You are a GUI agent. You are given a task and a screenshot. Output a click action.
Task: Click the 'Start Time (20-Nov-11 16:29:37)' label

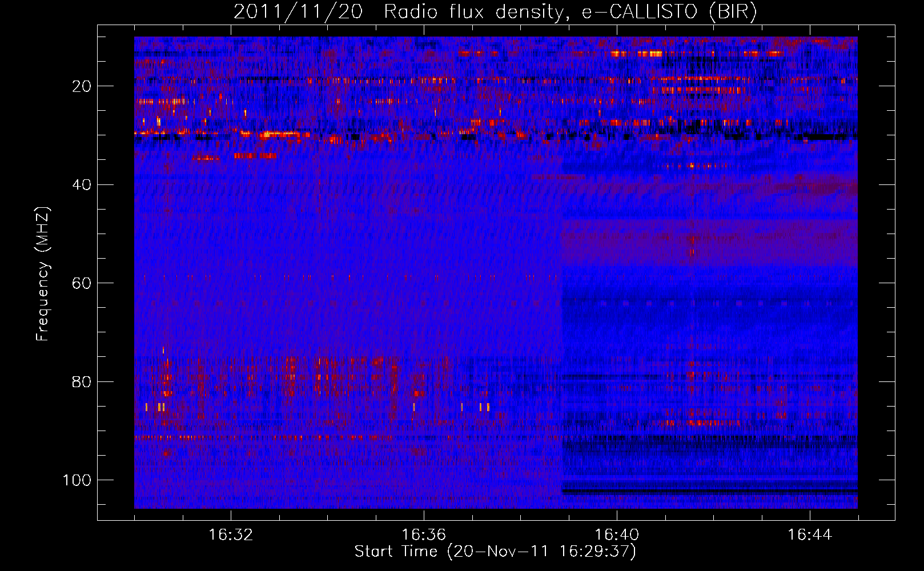click(495, 552)
